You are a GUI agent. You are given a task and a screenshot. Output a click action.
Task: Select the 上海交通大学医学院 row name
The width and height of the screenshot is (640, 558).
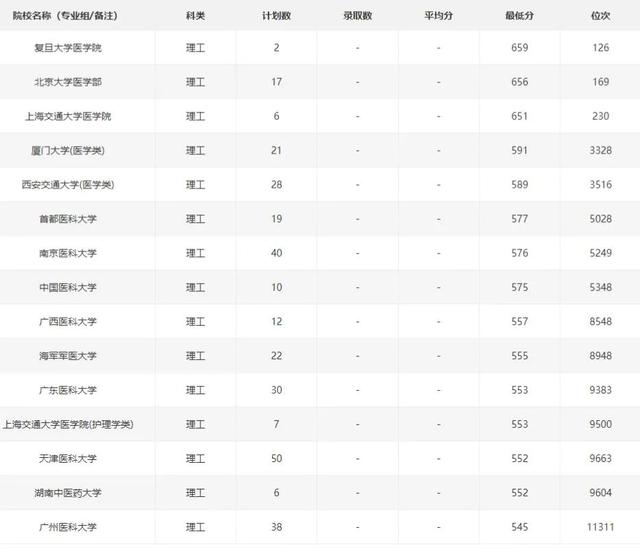point(68,116)
